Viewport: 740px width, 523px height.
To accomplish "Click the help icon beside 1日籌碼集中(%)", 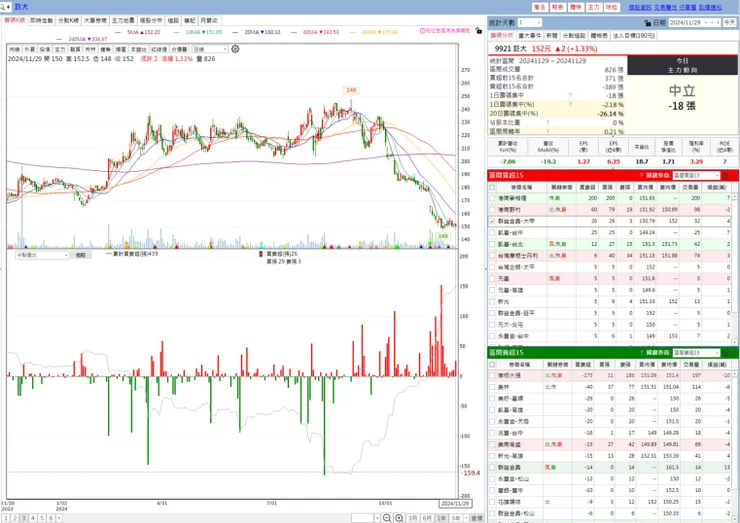I will pyautogui.click(x=570, y=104).
